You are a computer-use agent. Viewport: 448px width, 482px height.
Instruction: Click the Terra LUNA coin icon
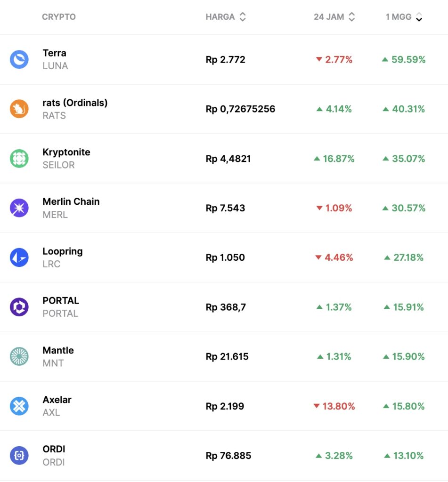[x=19, y=60]
